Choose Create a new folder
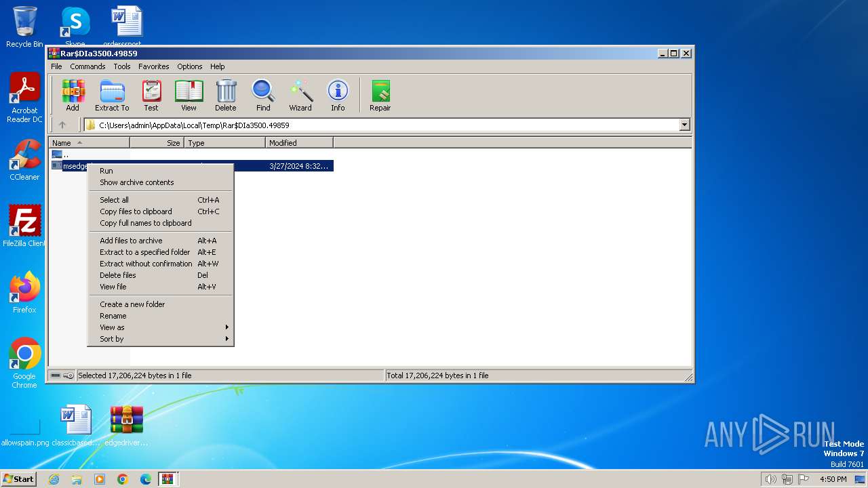 (161, 304)
